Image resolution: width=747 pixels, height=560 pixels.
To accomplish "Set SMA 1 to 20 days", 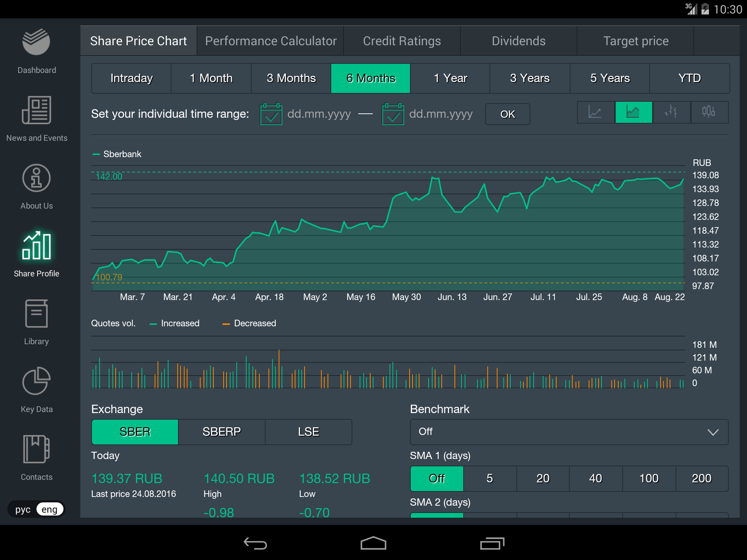I will (543, 478).
